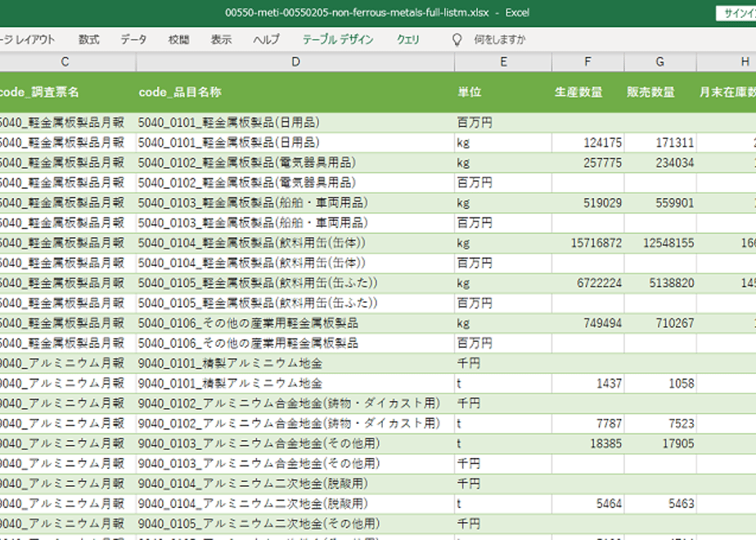The height and width of the screenshot is (540, 756).
Task: Select cell with value 710267
Action: click(x=660, y=323)
